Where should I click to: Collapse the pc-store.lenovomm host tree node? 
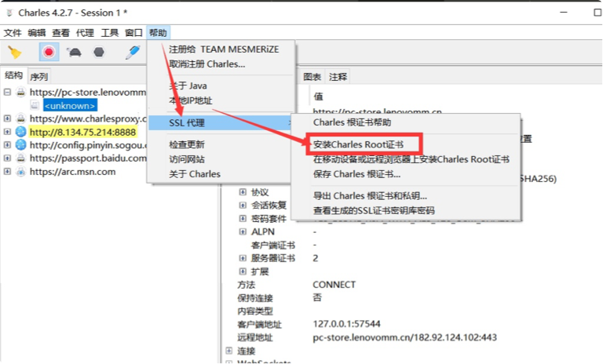[7, 92]
